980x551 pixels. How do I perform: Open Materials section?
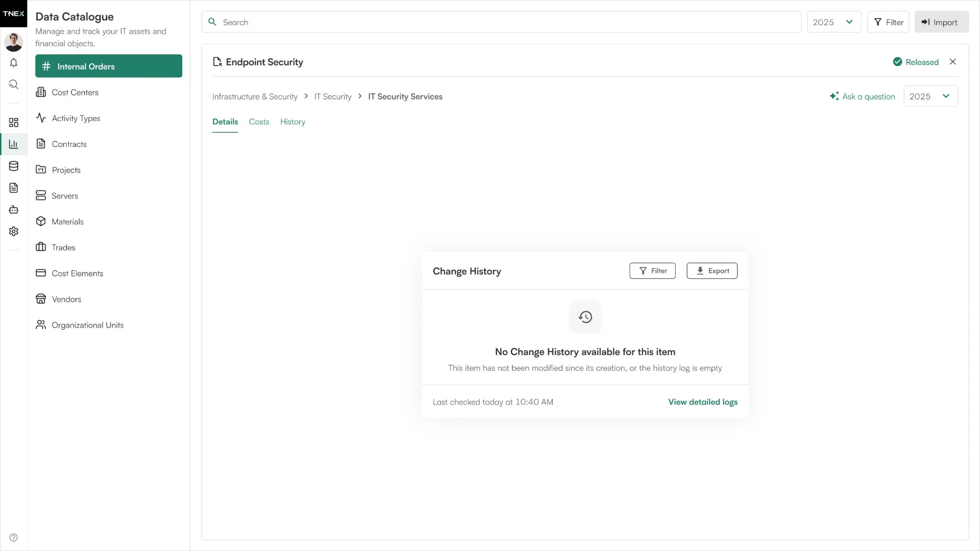point(109,221)
